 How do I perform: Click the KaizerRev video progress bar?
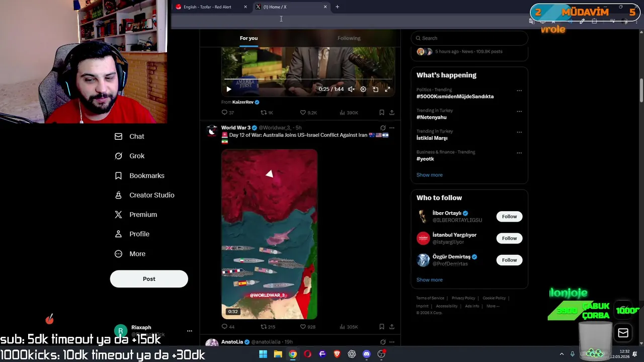pyautogui.click(x=308, y=79)
